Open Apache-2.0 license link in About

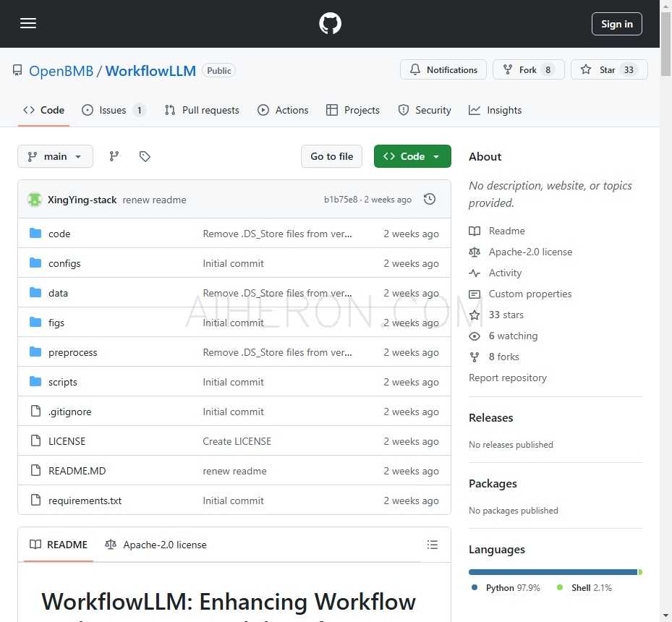tap(530, 252)
